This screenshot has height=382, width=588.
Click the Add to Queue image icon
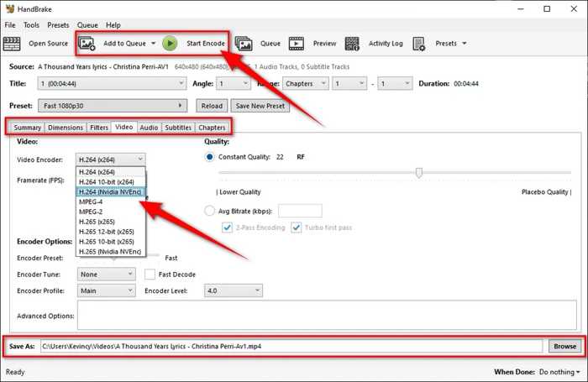pyautogui.click(x=87, y=44)
